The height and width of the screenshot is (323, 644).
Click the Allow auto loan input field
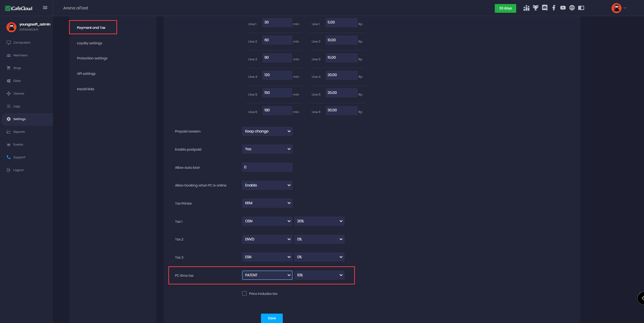(x=267, y=167)
